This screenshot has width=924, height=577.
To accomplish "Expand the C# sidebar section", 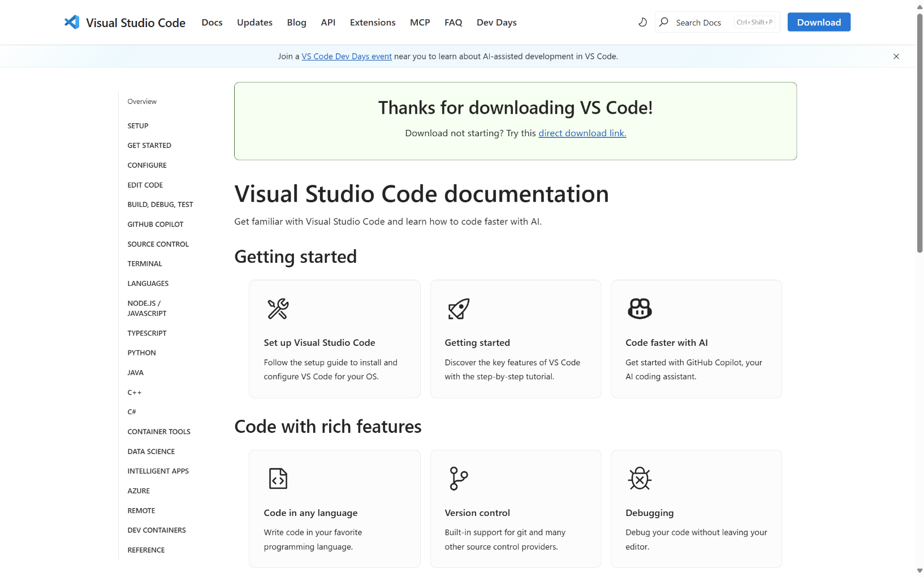I will [132, 412].
